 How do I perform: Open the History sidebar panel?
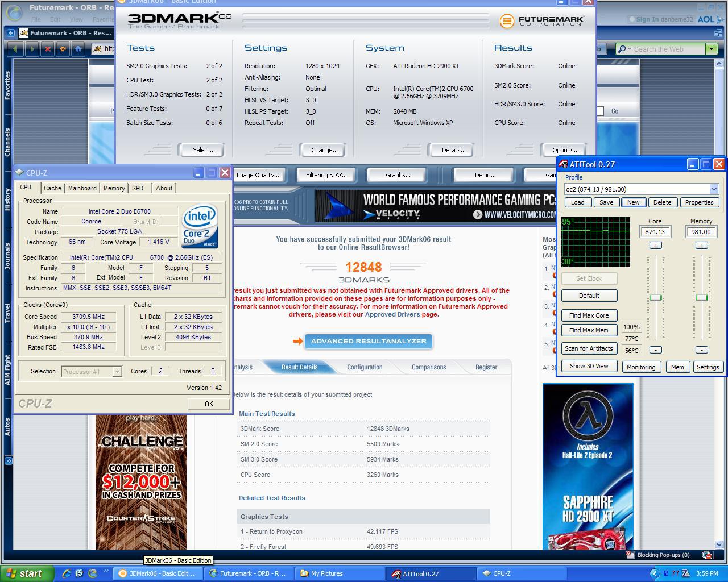click(x=7, y=199)
